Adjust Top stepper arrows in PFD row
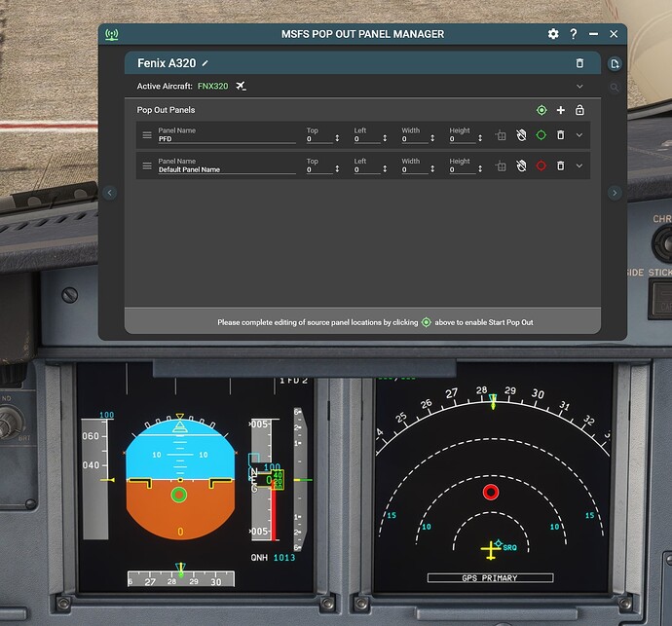This screenshot has height=626, width=672. click(337, 138)
